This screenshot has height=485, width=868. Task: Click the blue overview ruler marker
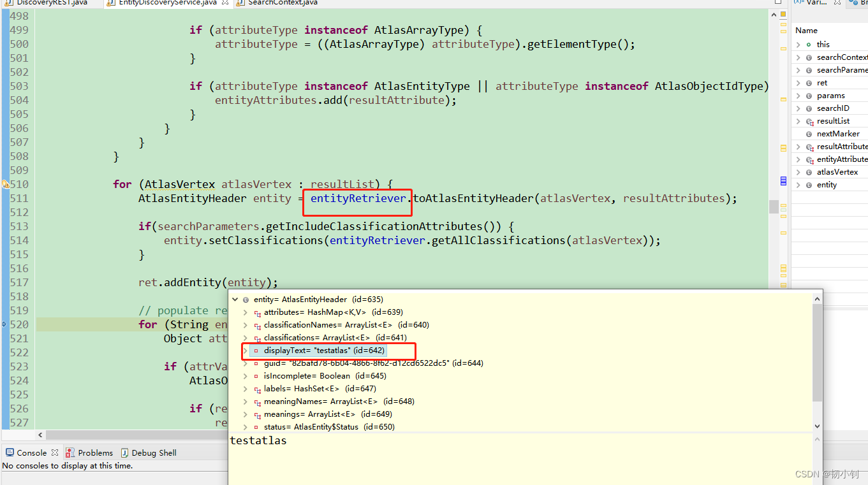point(783,181)
